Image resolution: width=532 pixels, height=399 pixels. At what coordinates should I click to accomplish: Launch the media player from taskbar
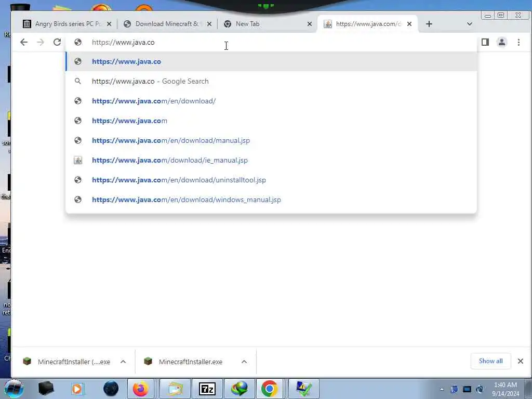[77, 389]
